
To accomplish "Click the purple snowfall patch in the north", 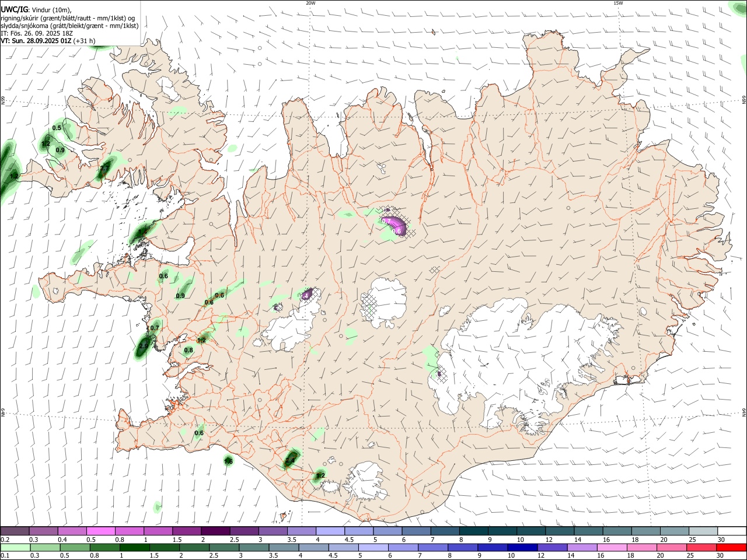I will click(x=395, y=225).
